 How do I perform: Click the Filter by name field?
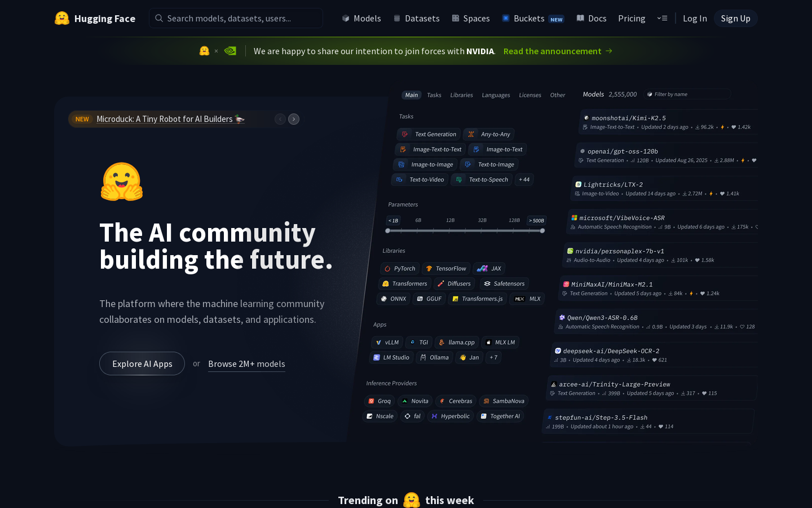(x=687, y=94)
